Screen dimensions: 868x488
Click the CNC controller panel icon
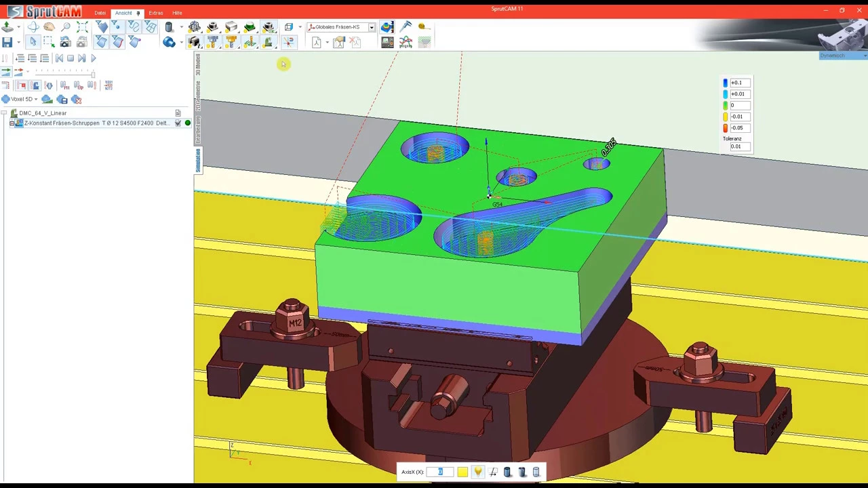(x=387, y=42)
